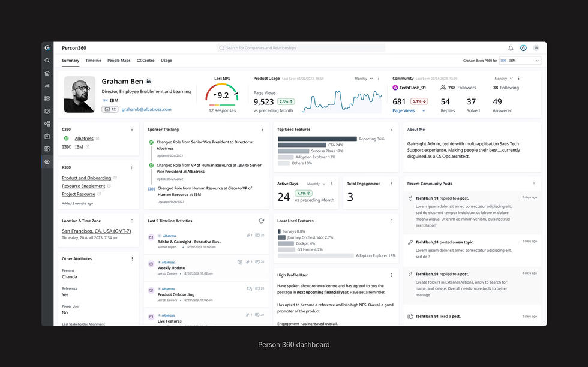This screenshot has height=367, width=588.
Task: Expand Community Monthly period dropdown
Action: pyautogui.click(x=503, y=79)
